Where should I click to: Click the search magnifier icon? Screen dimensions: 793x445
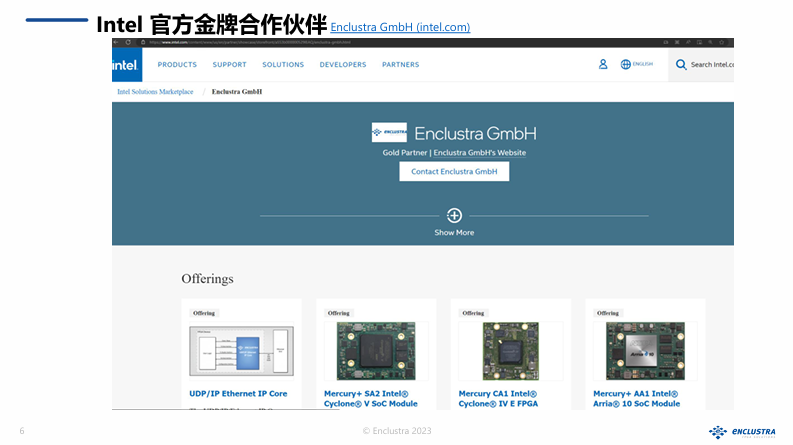681,64
